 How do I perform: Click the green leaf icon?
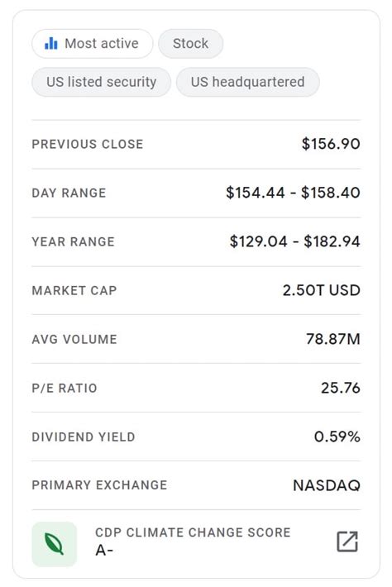click(x=55, y=544)
